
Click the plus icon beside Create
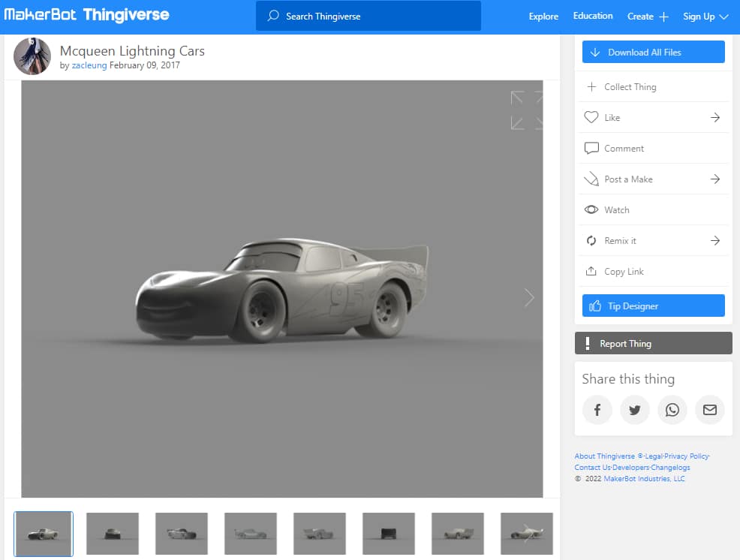coord(663,17)
